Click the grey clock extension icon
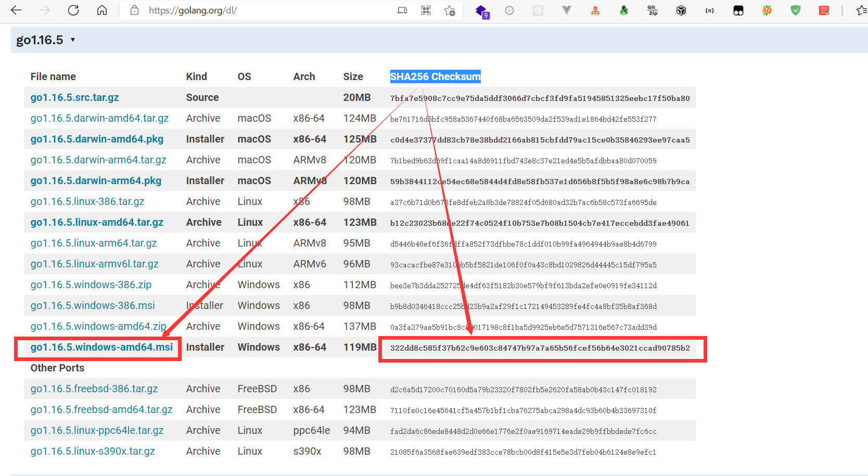This screenshot has width=868, height=476. (509, 10)
